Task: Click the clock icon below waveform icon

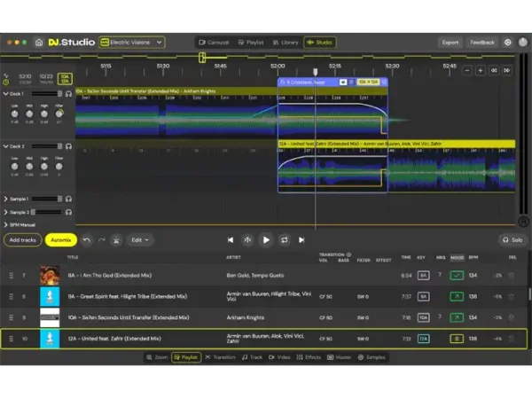Action: click(6, 82)
